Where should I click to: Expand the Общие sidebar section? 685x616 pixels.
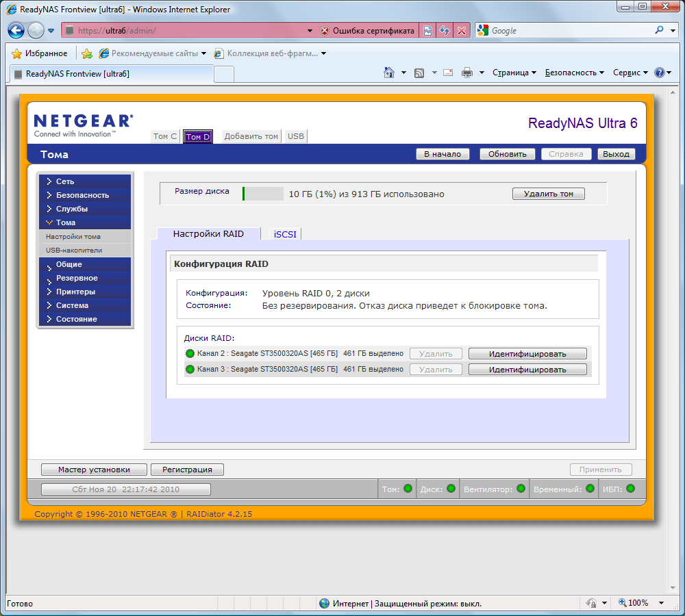[85, 265]
